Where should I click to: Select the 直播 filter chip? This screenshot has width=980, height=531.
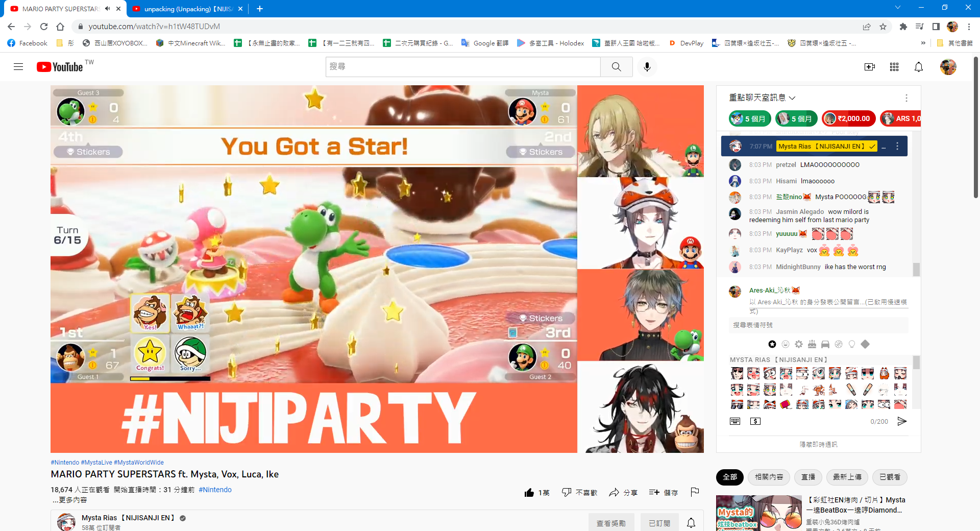pos(808,477)
